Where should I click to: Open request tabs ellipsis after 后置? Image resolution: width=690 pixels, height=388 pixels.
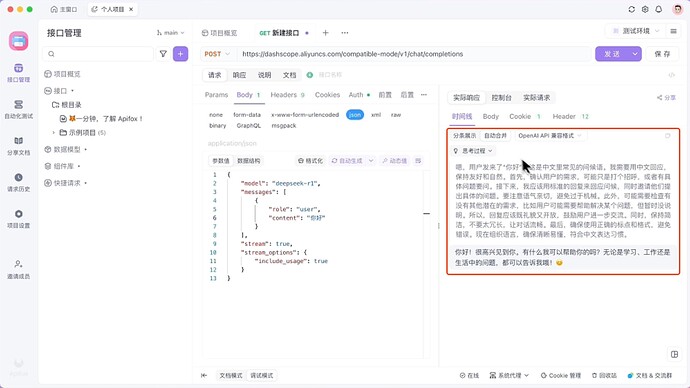pos(424,95)
